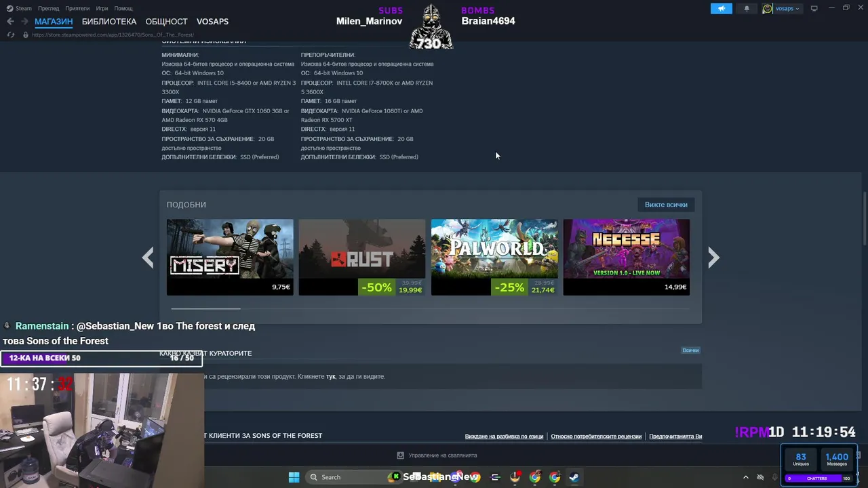This screenshot has height=488, width=868.
Task: Click Palworld's -25% discount badge
Action: click(509, 287)
